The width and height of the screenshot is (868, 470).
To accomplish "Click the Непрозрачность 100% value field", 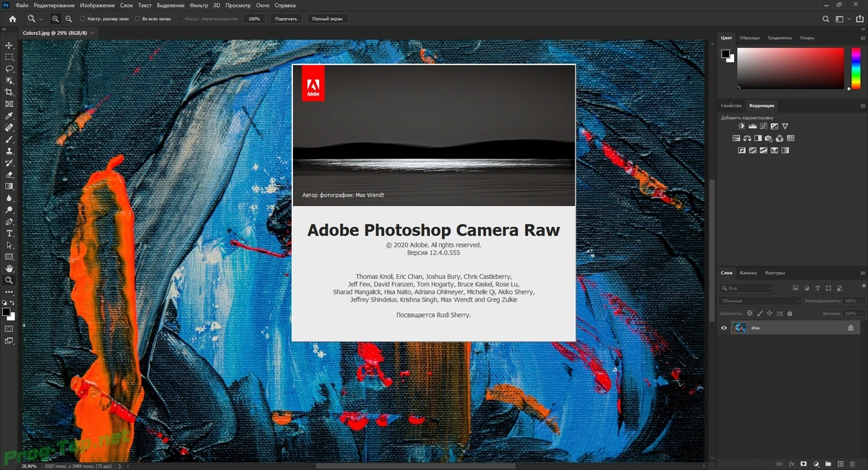I will click(x=850, y=301).
